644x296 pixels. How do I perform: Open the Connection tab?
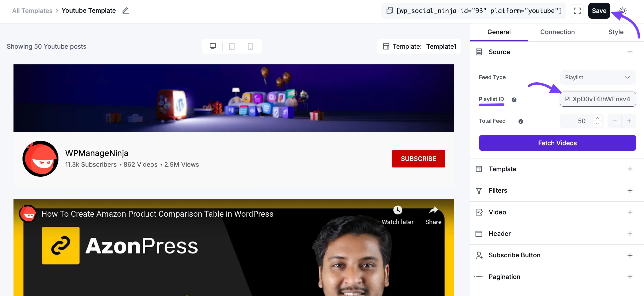[557, 32]
